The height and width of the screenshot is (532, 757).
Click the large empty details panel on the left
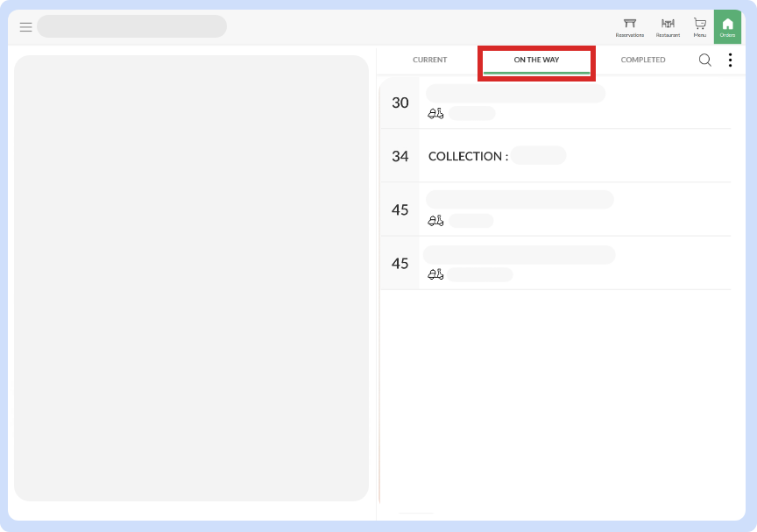191,279
